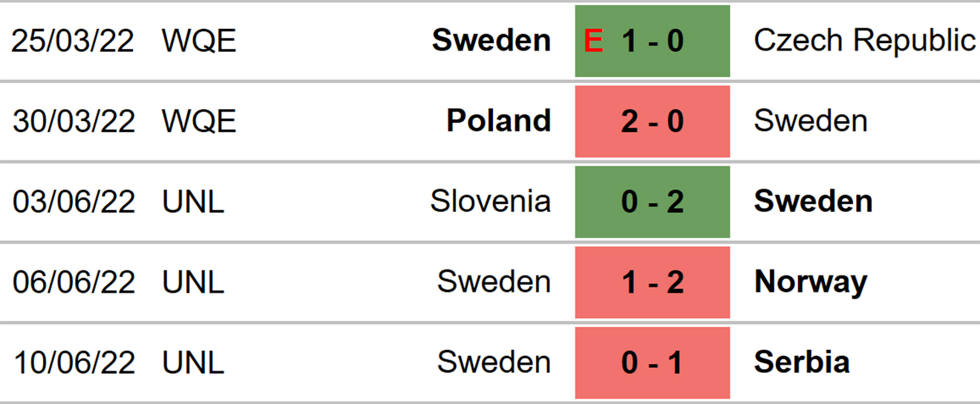980x404 pixels.
Task: Select the 2 - 0 Poland score box
Action: click(x=652, y=121)
